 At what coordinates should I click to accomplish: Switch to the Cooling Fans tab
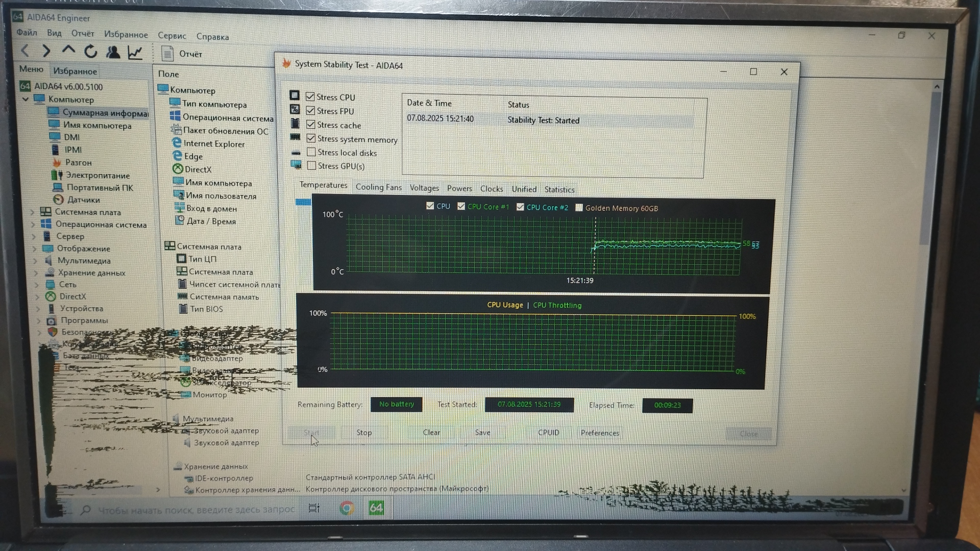378,187
